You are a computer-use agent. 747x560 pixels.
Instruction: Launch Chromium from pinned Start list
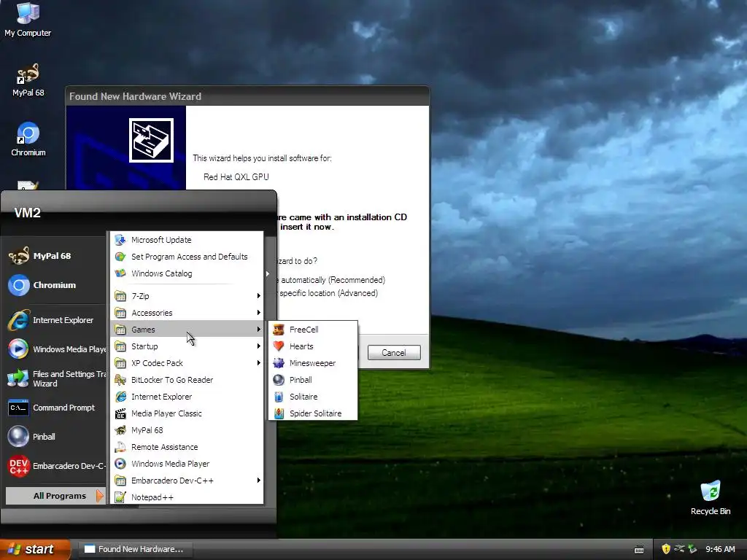pyautogui.click(x=55, y=285)
